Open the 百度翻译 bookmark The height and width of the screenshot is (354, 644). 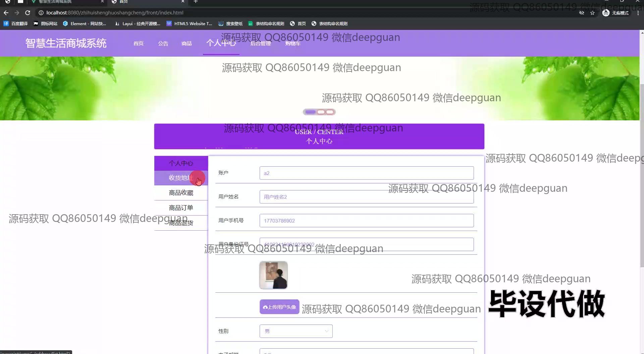pos(16,23)
